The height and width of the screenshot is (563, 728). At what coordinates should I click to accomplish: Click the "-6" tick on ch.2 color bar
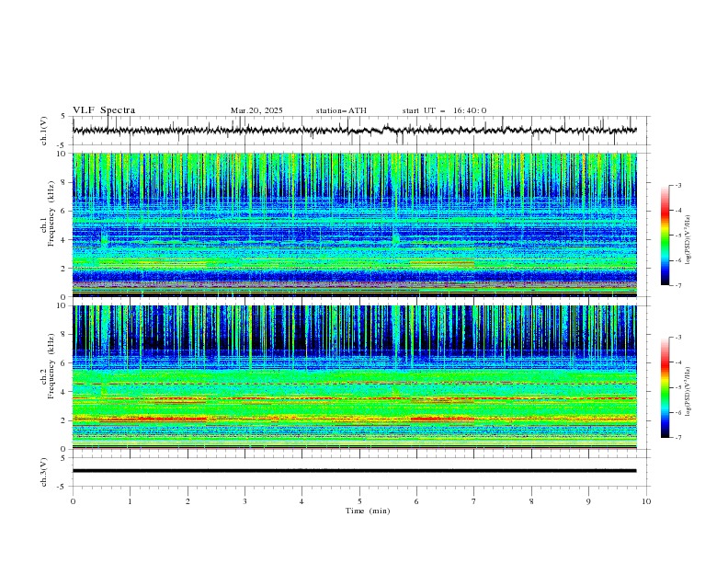(x=678, y=412)
